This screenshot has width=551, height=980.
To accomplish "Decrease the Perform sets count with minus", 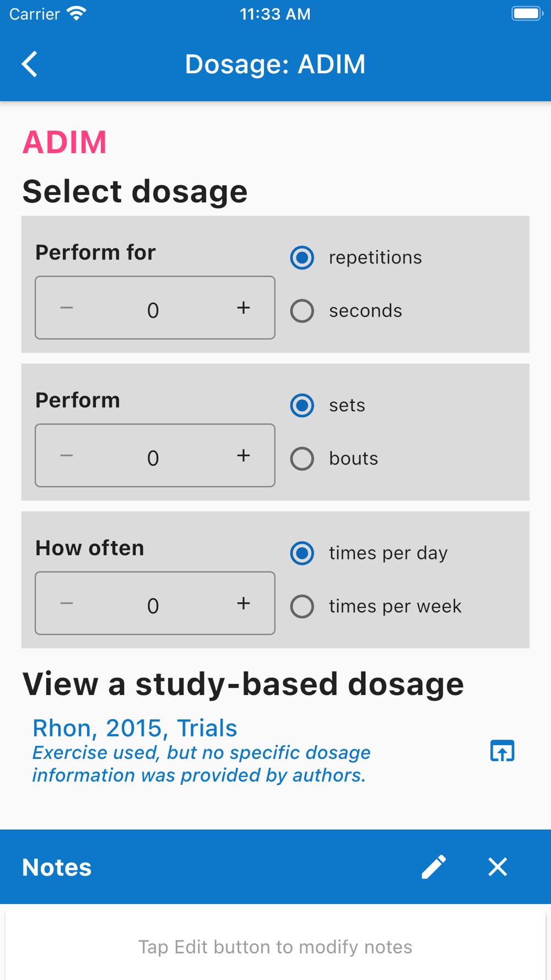I will [67, 456].
